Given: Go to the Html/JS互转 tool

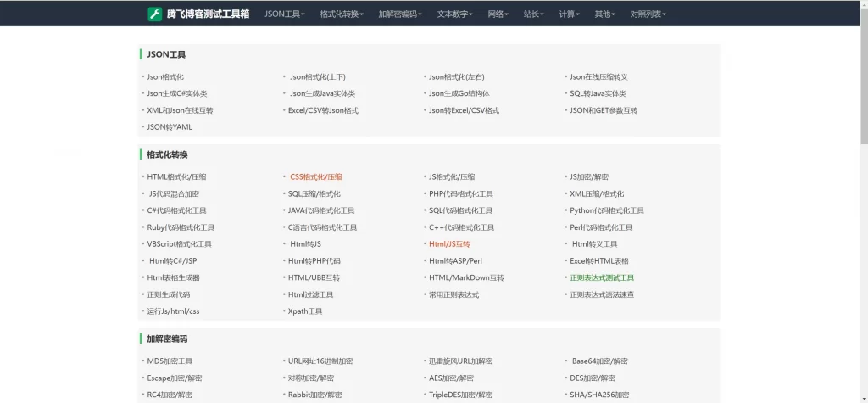Looking at the screenshot, I should 449,244.
